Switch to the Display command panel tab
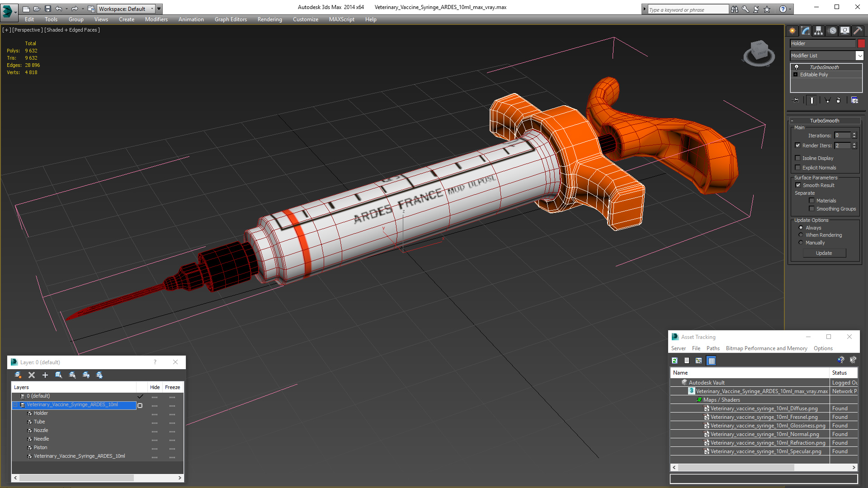The height and width of the screenshot is (488, 868). tap(845, 31)
